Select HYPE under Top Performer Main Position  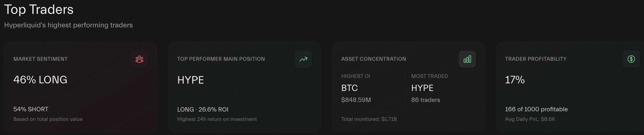190,80
